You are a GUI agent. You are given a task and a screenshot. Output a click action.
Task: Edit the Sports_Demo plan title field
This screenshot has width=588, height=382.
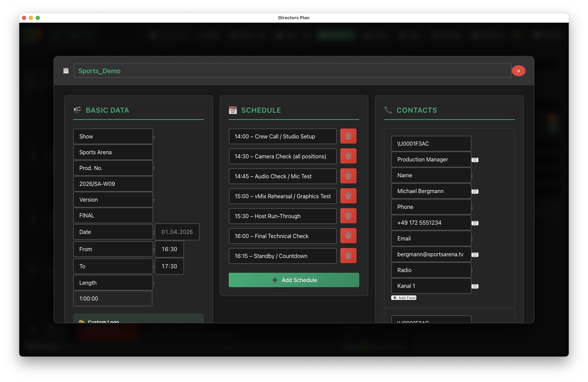tap(292, 71)
